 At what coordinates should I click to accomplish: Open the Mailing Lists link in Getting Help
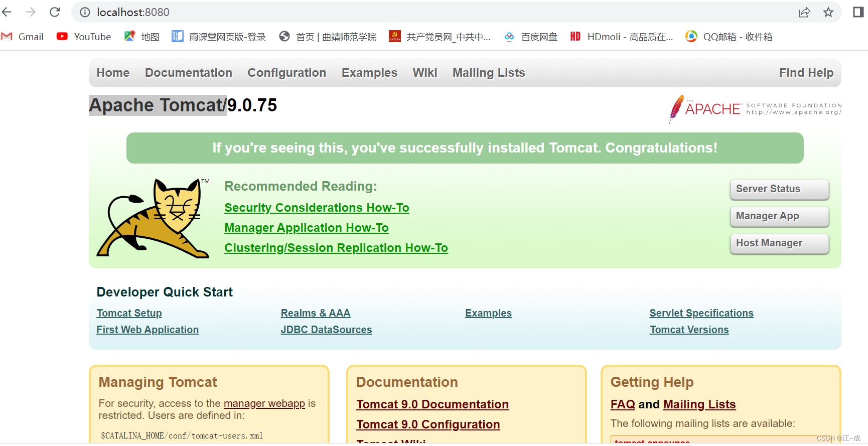coord(699,404)
